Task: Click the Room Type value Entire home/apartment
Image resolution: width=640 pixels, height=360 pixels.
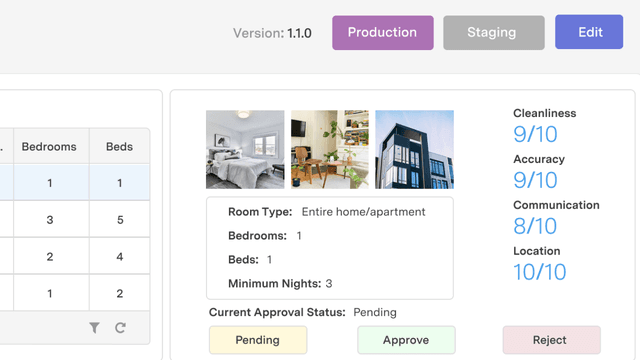Action: click(x=363, y=212)
